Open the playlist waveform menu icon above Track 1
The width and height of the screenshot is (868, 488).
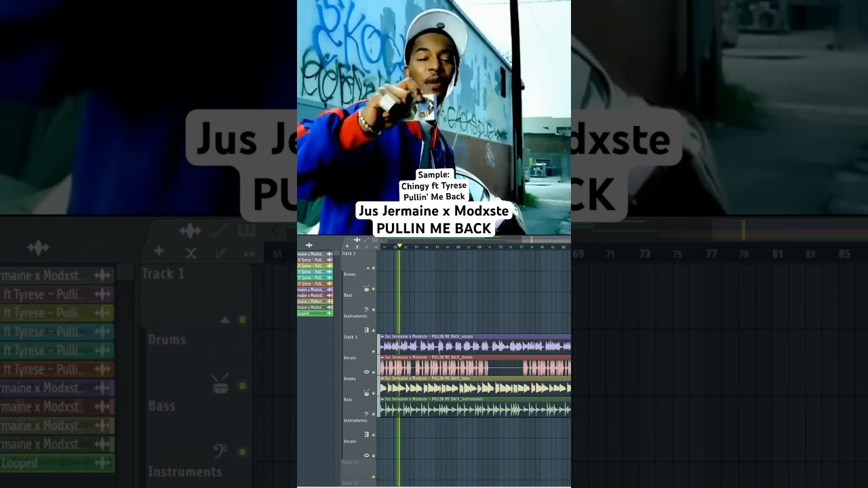(357, 240)
